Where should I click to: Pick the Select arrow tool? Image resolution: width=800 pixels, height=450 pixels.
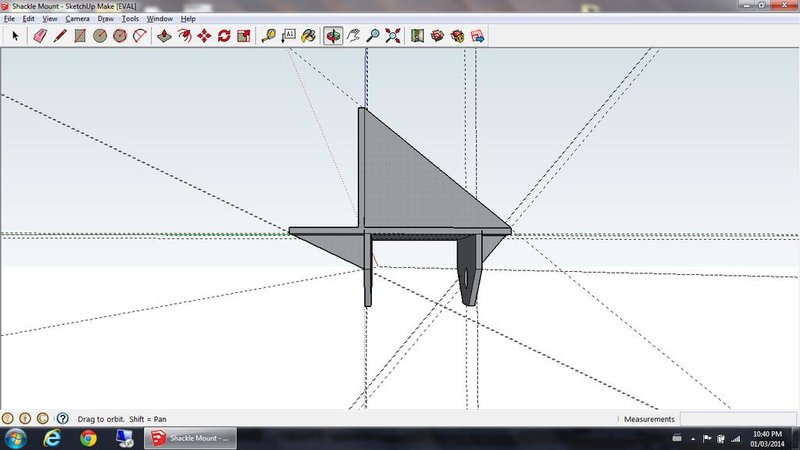tap(15, 36)
